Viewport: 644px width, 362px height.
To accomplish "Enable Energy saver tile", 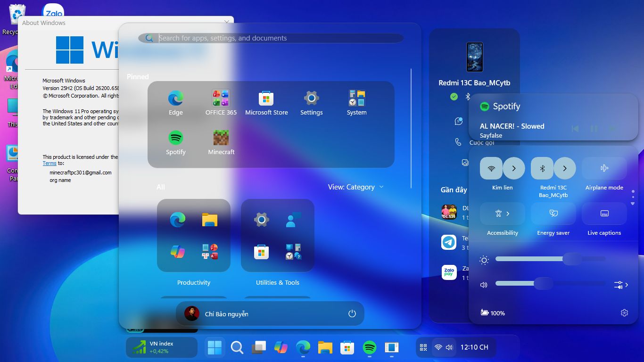I will [553, 214].
